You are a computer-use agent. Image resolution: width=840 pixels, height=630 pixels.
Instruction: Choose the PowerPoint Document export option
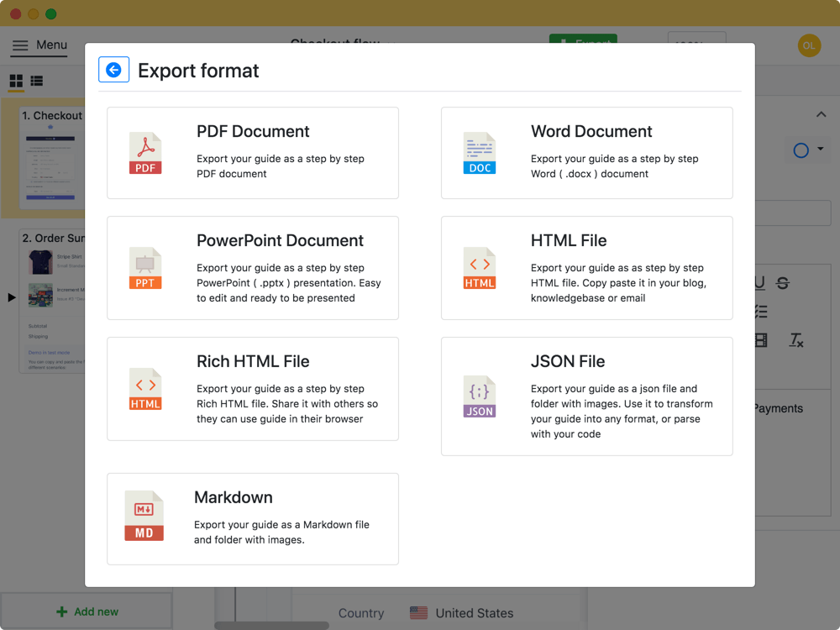coord(252,269)
